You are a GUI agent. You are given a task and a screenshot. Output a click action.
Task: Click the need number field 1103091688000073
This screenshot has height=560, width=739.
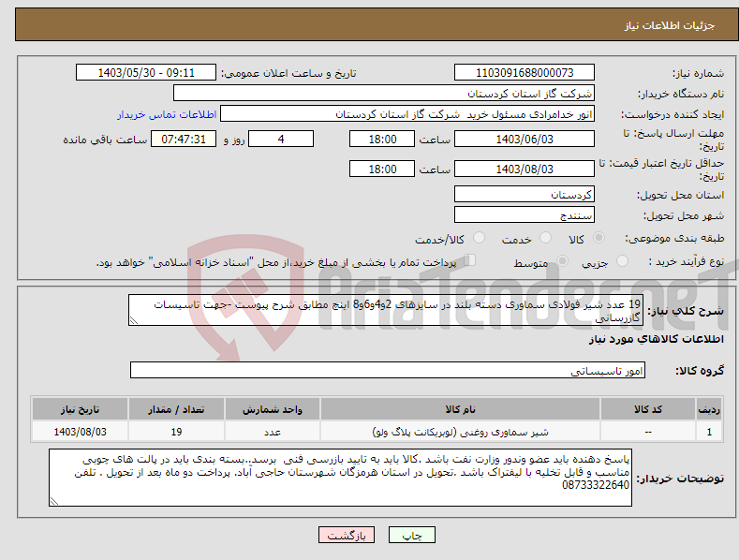click(x=525, y=73)
